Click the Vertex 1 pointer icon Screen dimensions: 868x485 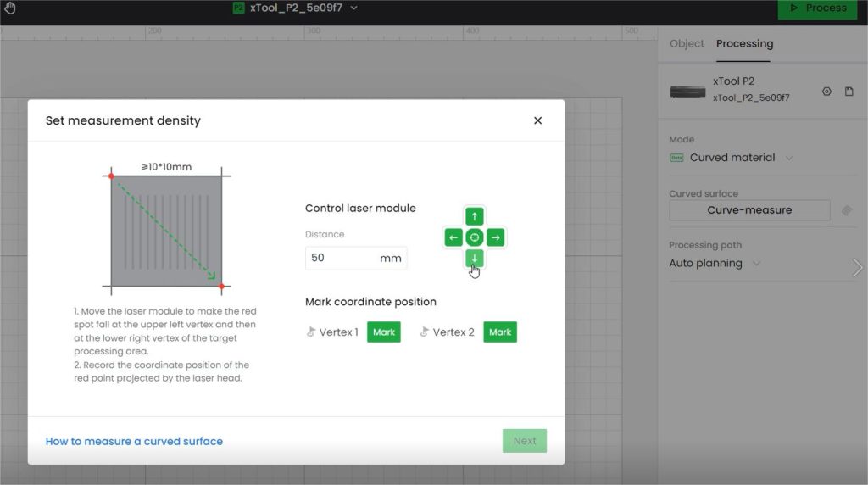point(310,332)
